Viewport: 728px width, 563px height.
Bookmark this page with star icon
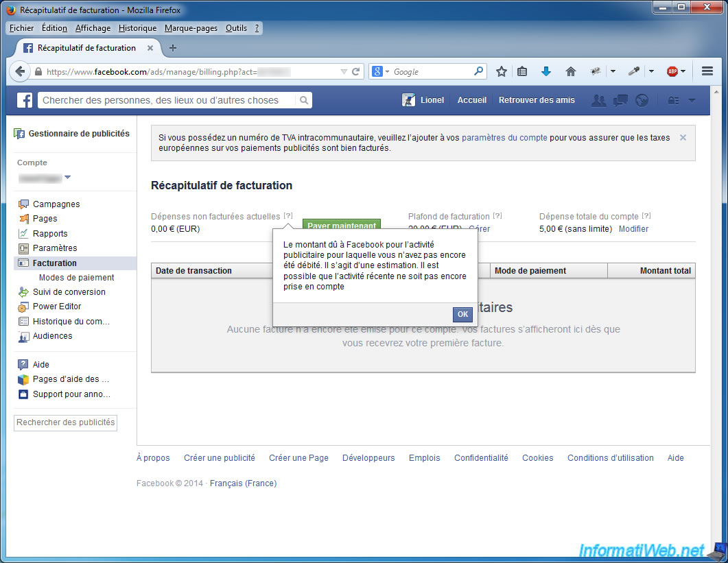coord(501,71)
